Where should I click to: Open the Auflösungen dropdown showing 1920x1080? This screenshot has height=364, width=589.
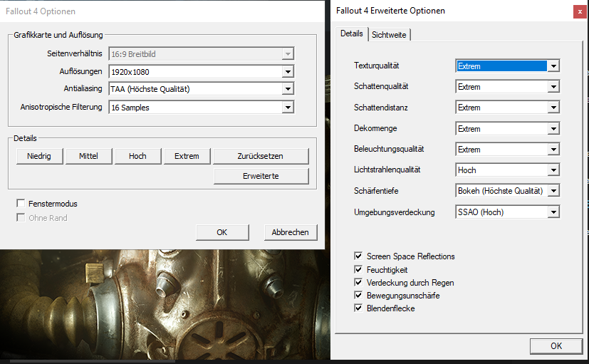[202, 71]
